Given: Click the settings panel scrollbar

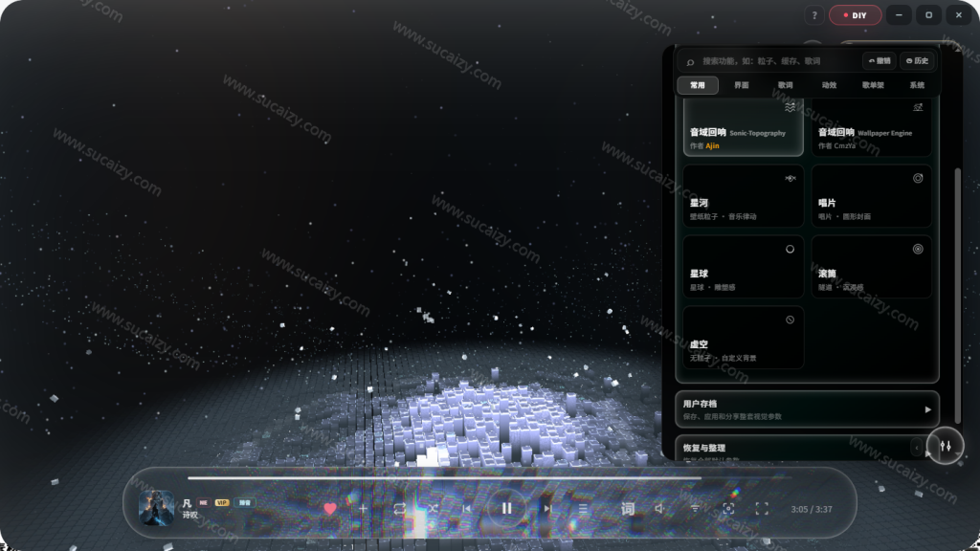Looking at the screenshot, I should tap(957, 295).
